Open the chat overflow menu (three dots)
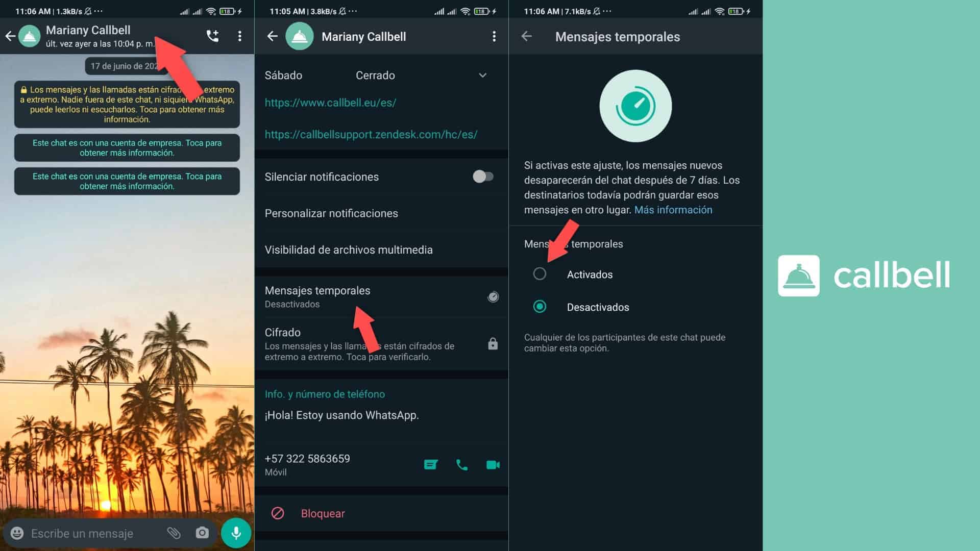 point(239,36)
